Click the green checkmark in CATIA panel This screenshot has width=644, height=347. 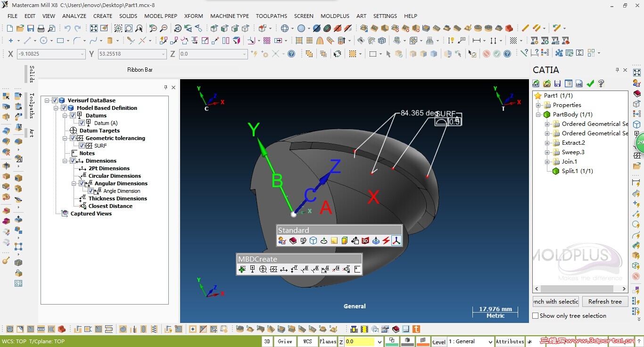coord(590,83)
